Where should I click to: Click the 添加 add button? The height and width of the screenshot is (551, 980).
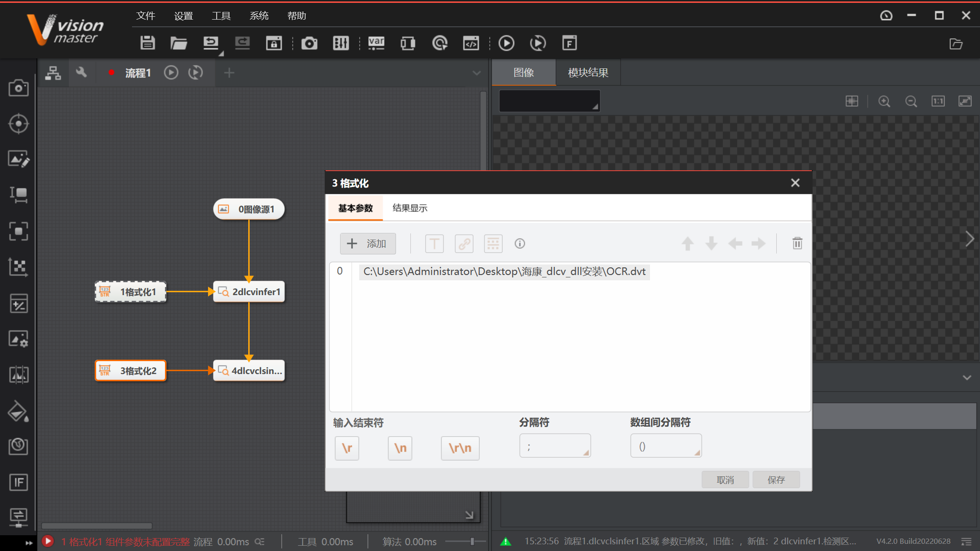click(367, 243)
